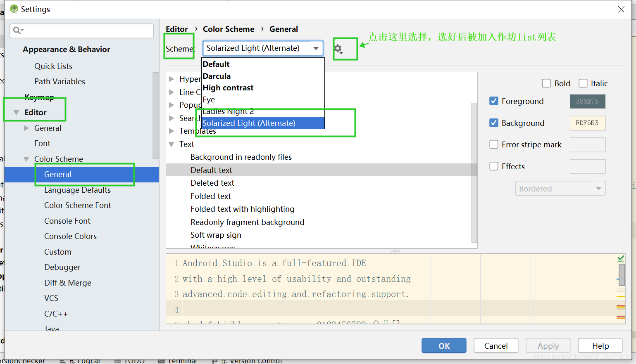Expand the Popups category arrow
The width and height of the screenshot is (636, 364).
pyautogui.click(x=172, y=105)
